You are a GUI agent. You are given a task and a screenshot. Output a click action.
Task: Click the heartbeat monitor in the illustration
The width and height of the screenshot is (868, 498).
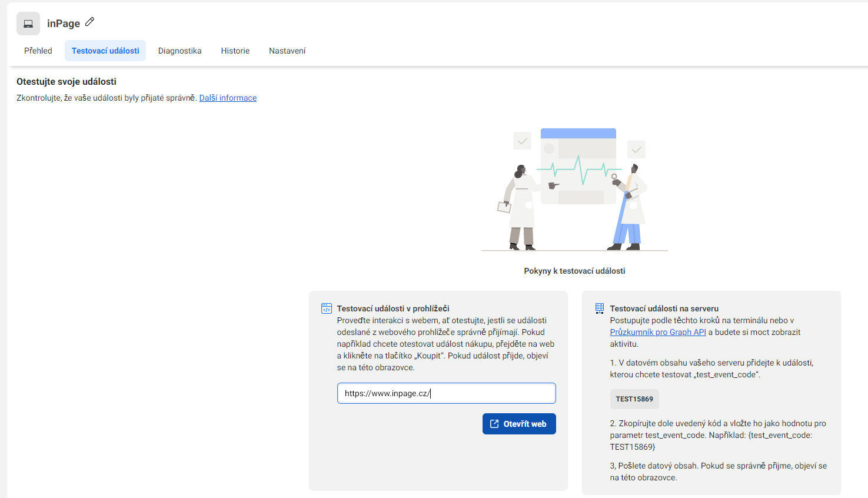578,168
